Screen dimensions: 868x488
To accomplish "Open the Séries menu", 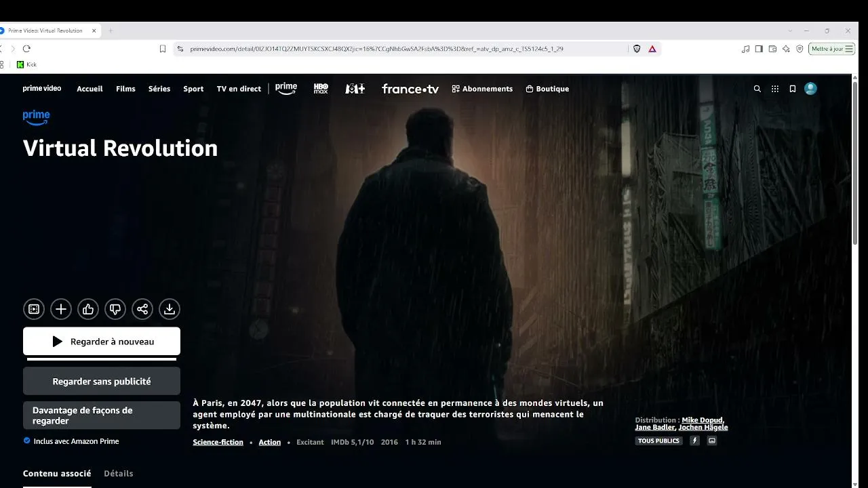I will click(x=159, y=89).
